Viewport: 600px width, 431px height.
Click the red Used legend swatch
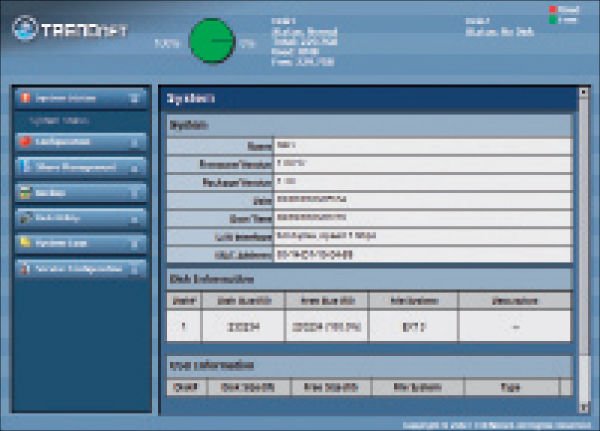(550, 10)
